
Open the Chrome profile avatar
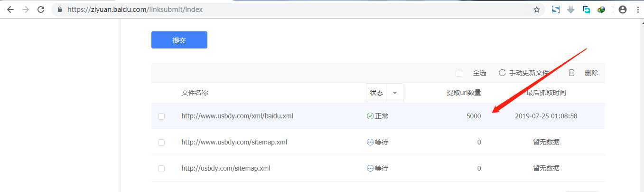click(x=623, y=10)
